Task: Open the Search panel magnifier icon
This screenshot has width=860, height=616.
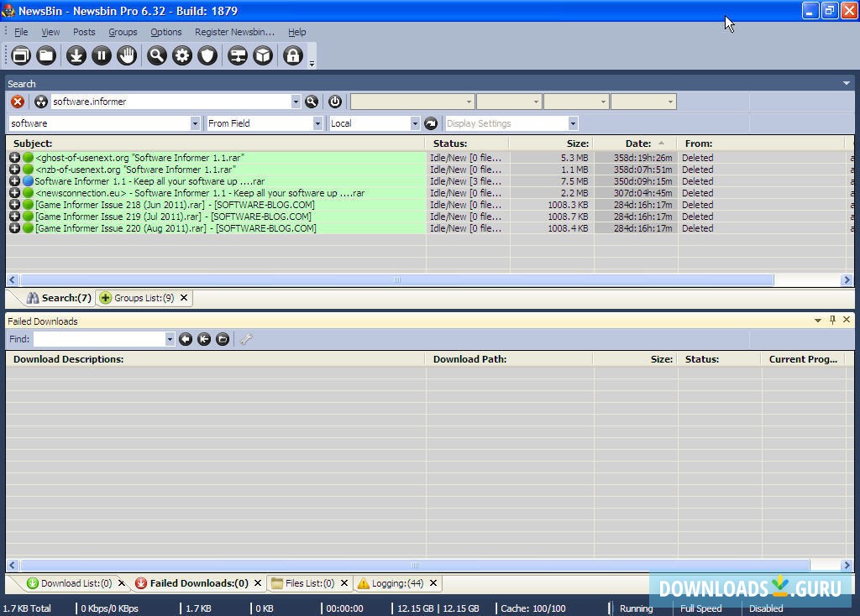Action: [310, 102]
